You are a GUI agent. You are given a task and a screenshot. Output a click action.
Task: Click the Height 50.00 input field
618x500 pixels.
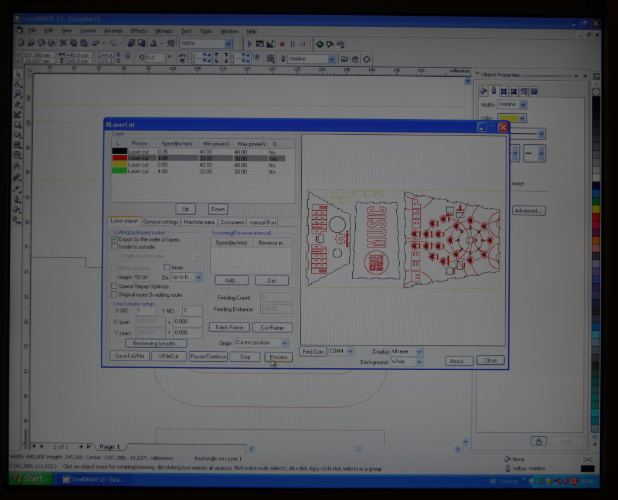[x=141, y=277]
